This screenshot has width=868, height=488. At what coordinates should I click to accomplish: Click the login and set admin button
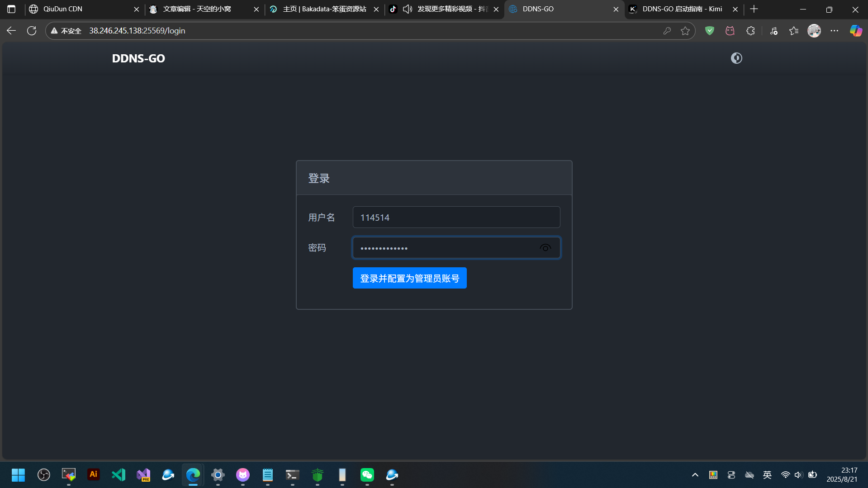(x=409, y=278)
